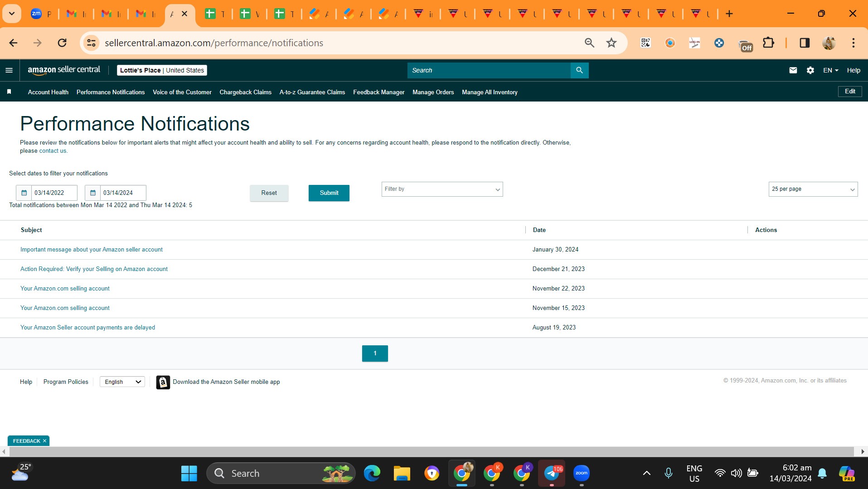This screenshot has height=489, width=868.
Task: Open Performance Notifications in the nav bar
Action: coord(111,92)
